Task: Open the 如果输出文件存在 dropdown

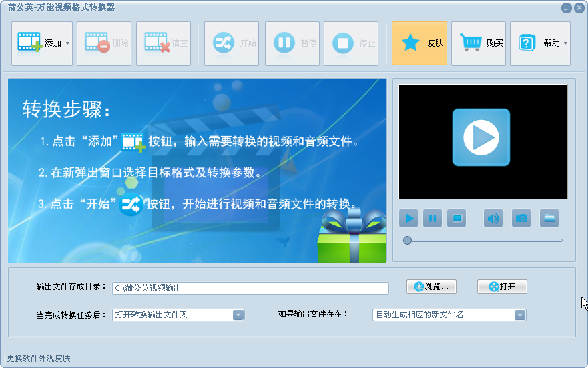Action: [x=449, y=315]
